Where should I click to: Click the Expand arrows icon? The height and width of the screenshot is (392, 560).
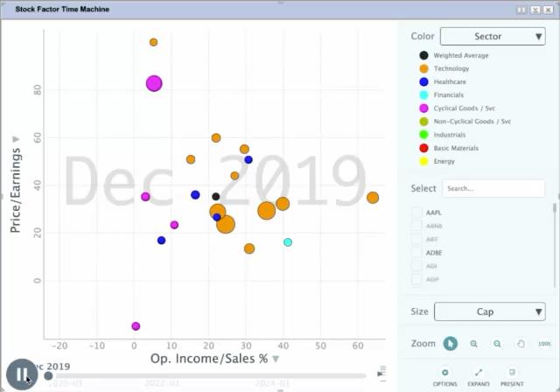[479, 372]
